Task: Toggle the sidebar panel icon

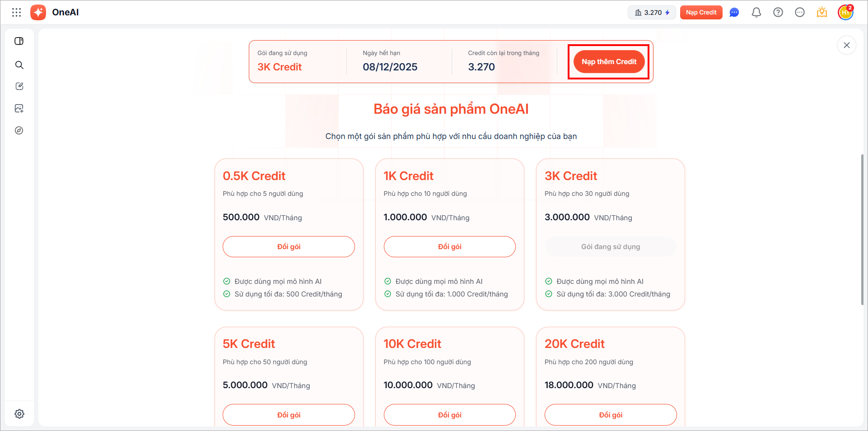Action: tap(19, 41)
